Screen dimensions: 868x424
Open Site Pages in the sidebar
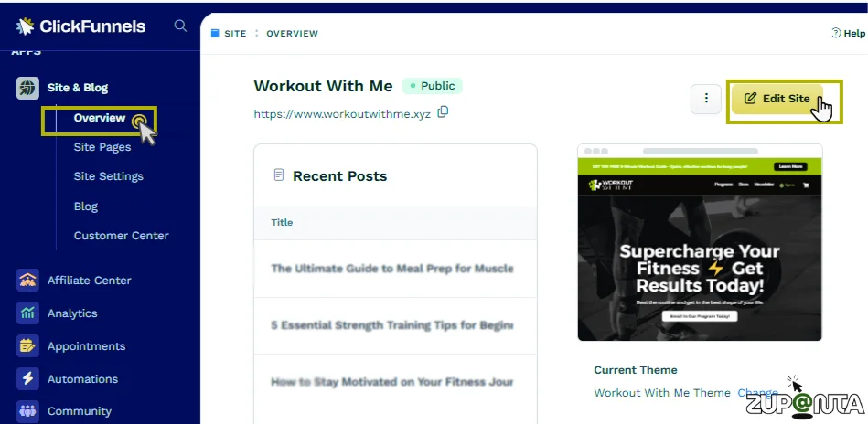pyautogui.click(x=102, y=147)
